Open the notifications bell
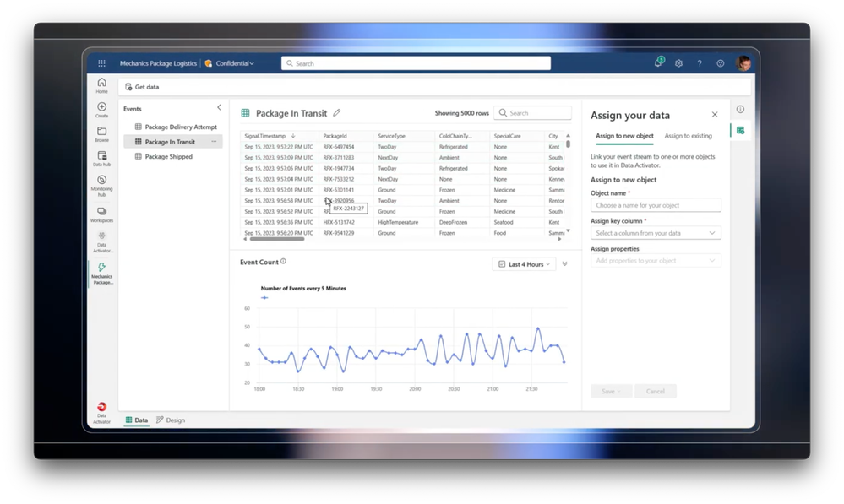844x504 pixels. [x=658, y=62]
